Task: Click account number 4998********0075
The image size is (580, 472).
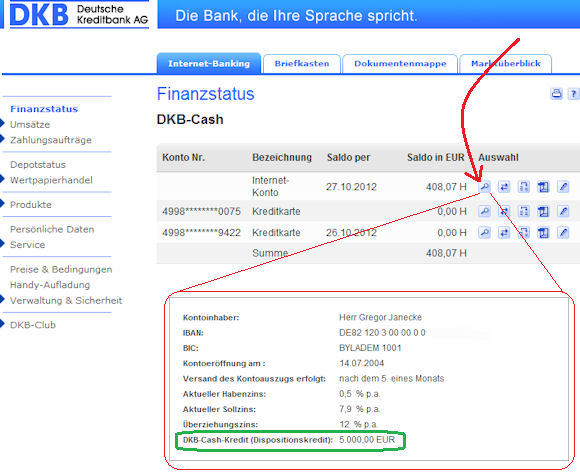Action: click(x=201, y=212)
